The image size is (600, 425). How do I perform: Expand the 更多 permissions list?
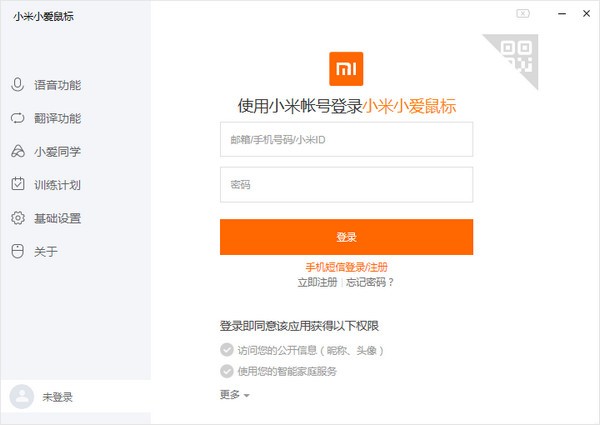[235, 395]
